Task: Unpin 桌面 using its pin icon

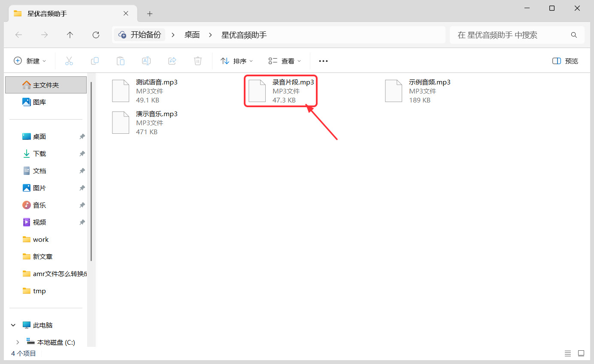Action: (82, 136)
